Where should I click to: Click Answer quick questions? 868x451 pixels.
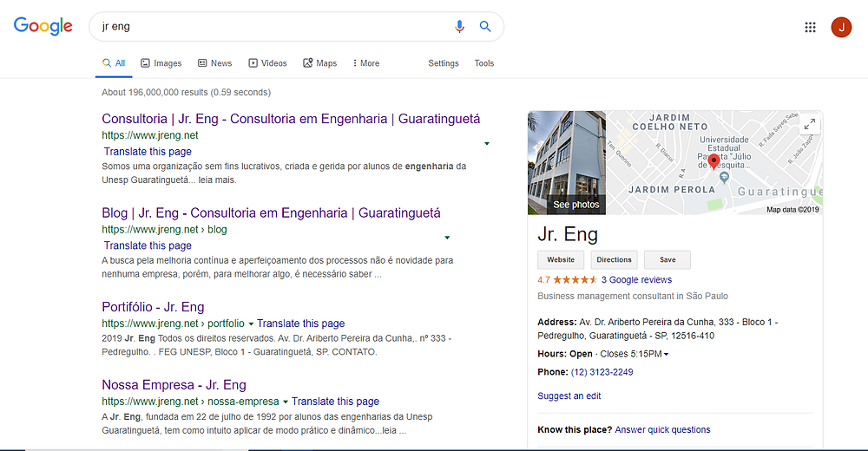tap(662, 430)
